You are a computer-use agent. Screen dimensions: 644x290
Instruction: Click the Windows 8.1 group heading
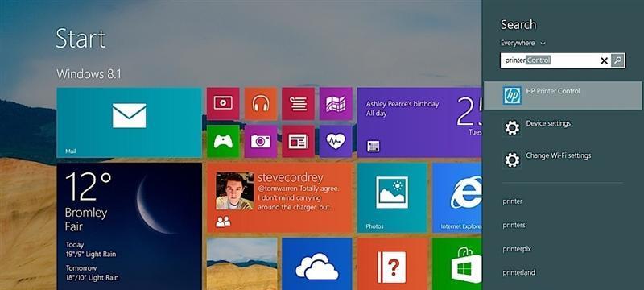click(x=89, y=74)
